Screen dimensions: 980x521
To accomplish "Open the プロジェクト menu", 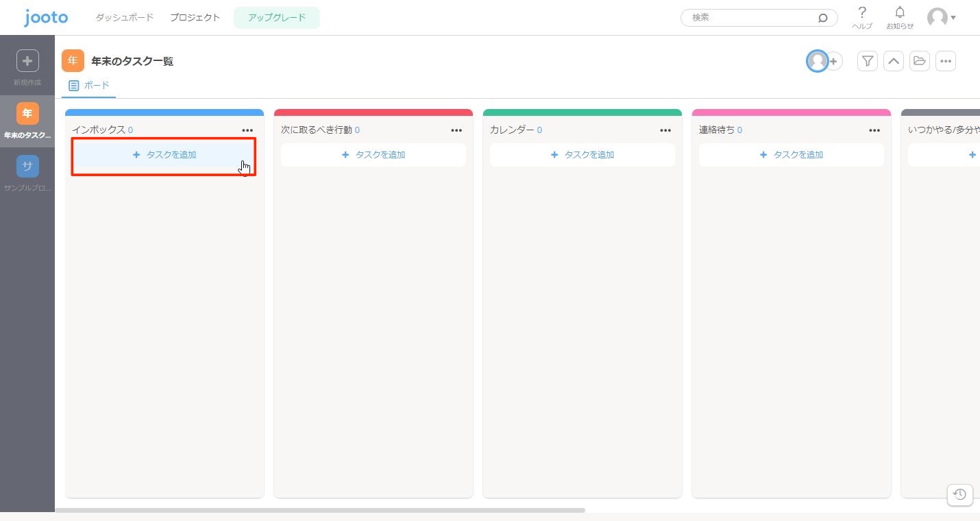I will tap(195, 17).
